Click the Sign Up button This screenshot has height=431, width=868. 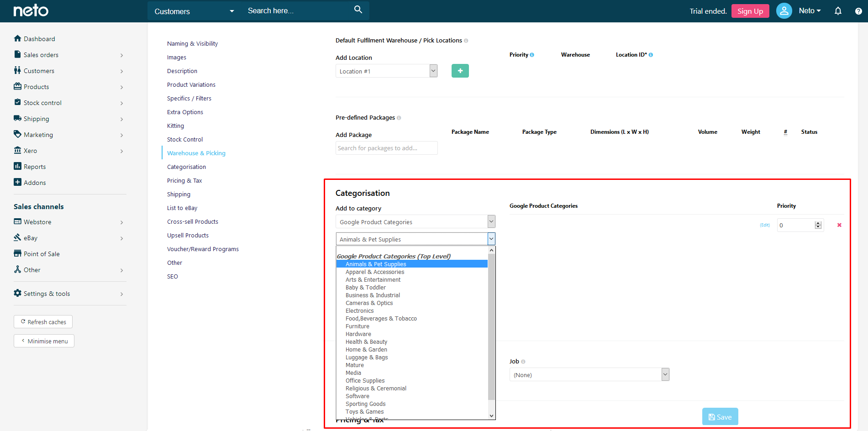(750, 11)
